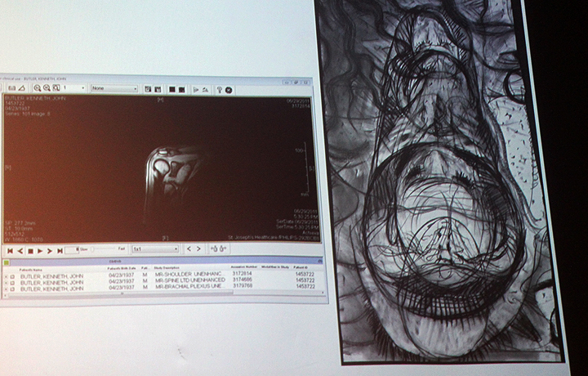Click the study icon in the MR-BRACHIAL PLEXUS row
Screen dimensions: 588x376
click(x=12, y=289)
